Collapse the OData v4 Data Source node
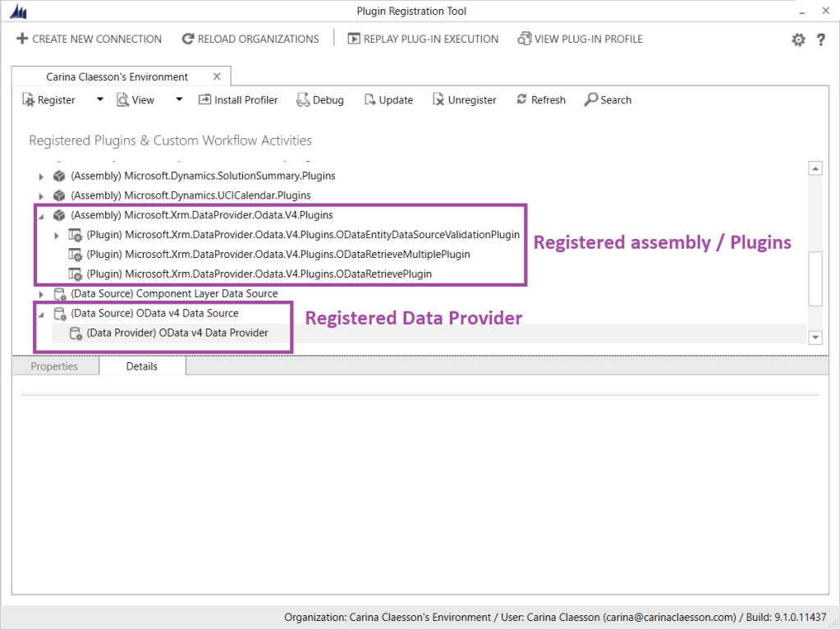The image size is (840, 630). click(x=41, y=314)
